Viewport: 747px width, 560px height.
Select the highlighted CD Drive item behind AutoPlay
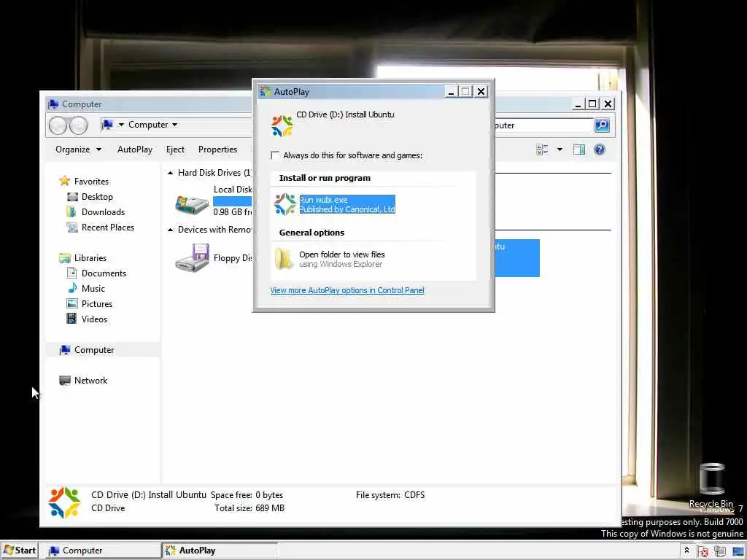tap(517, 258)
